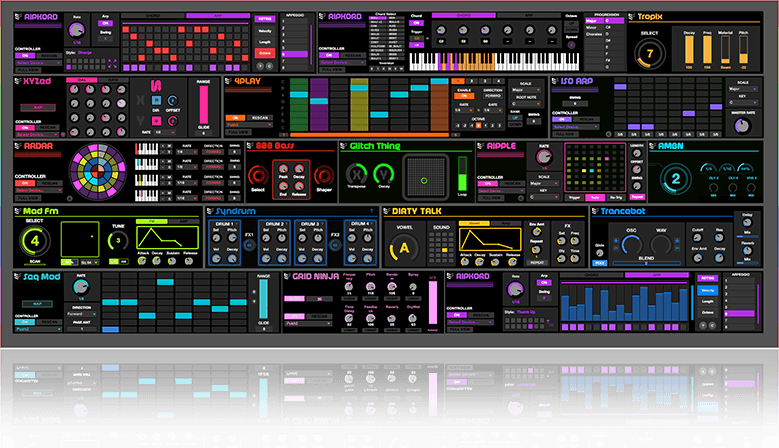Toggle the ISO ARP controller ON switch
779x448 pixels.
point(562,119)
